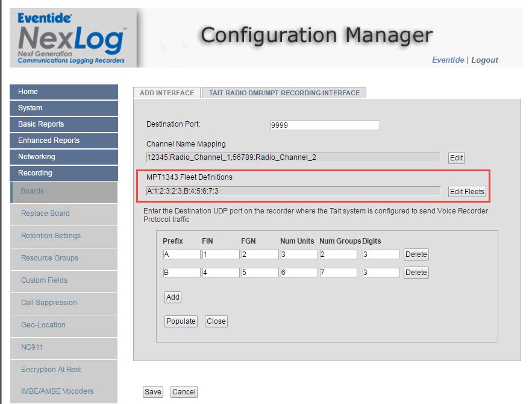
Task: Click Edit next to Channel Name Mapping
Action: tap(457, 158)
